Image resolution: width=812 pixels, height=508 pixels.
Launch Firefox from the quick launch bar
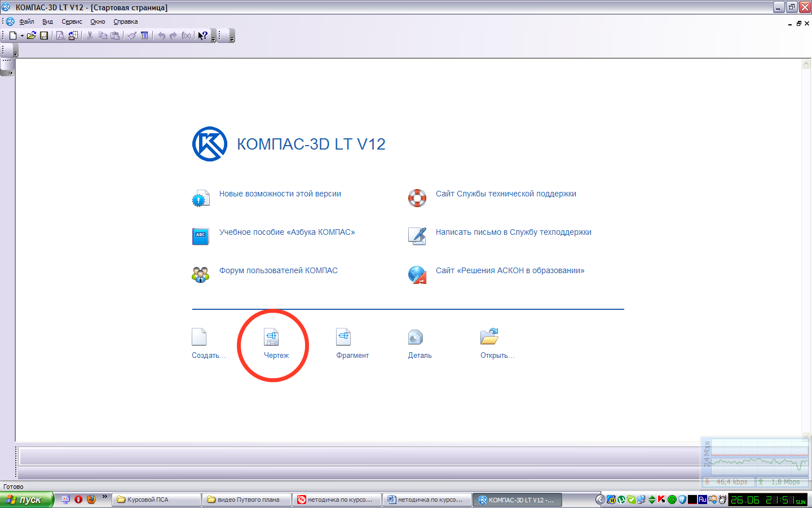click(91, 500)
